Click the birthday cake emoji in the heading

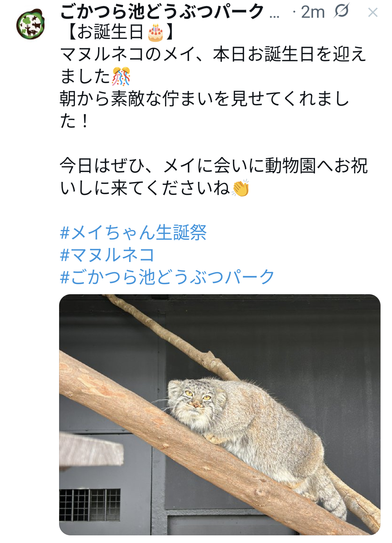click(x=155, y=32)
